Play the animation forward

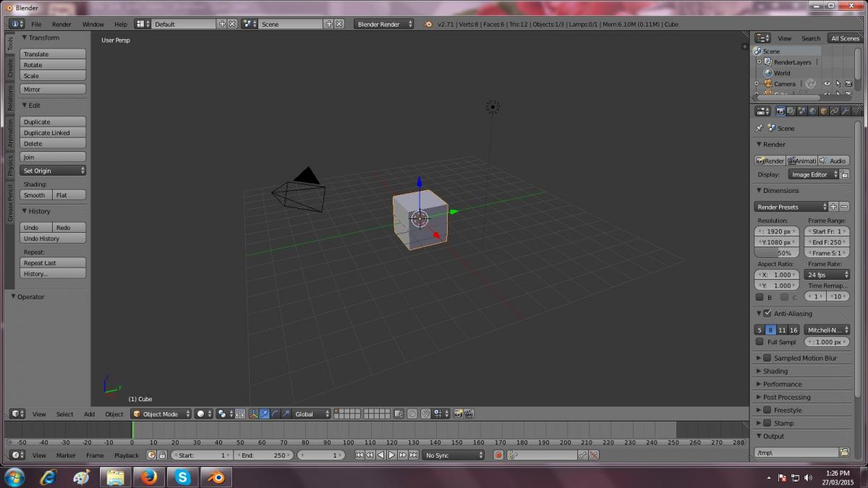pos(392,455)
